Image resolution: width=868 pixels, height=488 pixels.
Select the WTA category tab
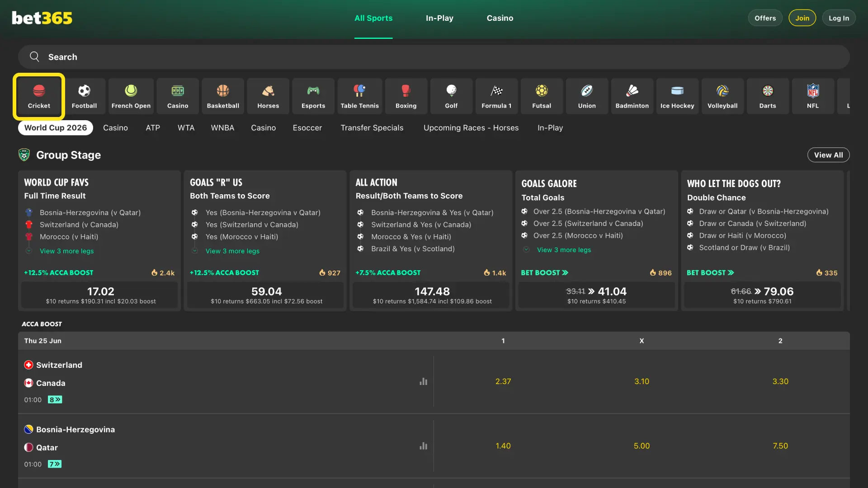click(186, 128)
